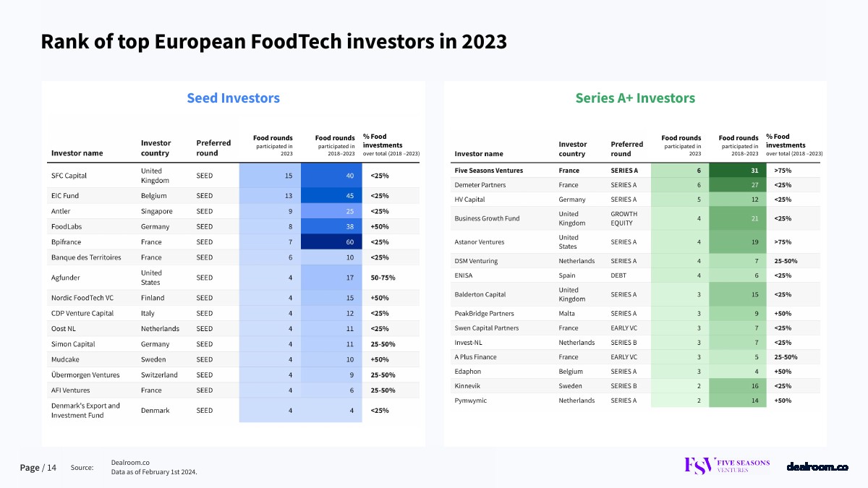Viewport: 868px width, 488px height.
Task: Select the Seed Investors heading
Action: pyautogui.click(x=233, y=98)
